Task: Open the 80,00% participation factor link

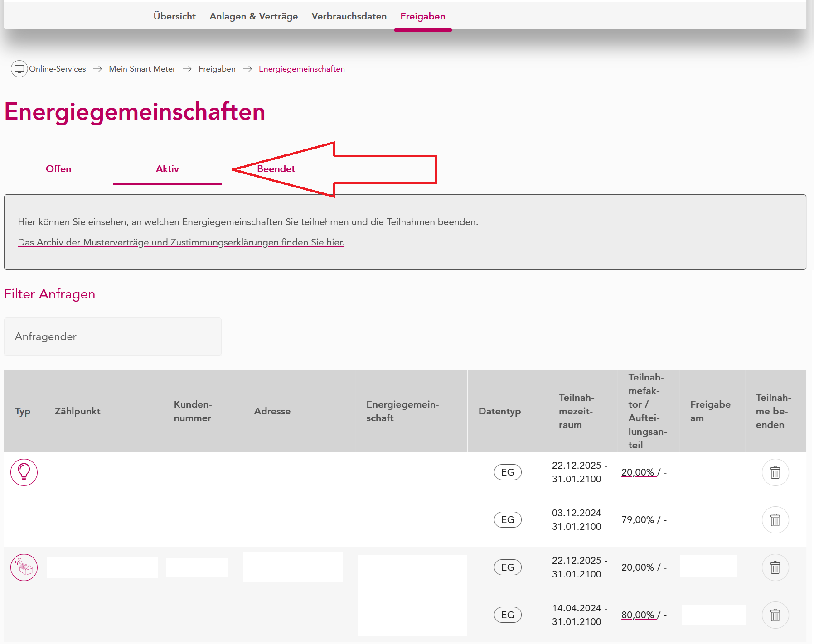Action: point(638,615)
